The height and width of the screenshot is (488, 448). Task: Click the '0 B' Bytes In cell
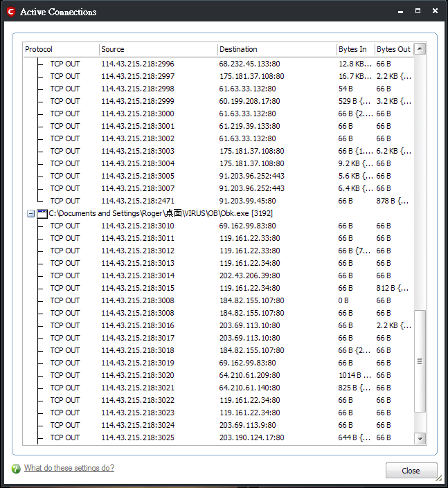[x=343, y=300]
